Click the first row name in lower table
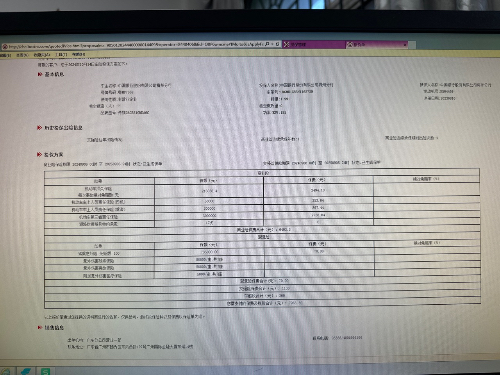 pyautogui.click(x=99, y=254)
